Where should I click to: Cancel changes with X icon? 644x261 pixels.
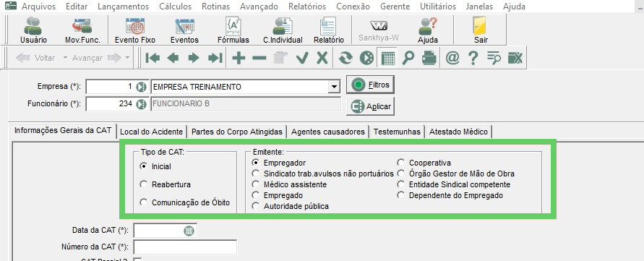322,58
